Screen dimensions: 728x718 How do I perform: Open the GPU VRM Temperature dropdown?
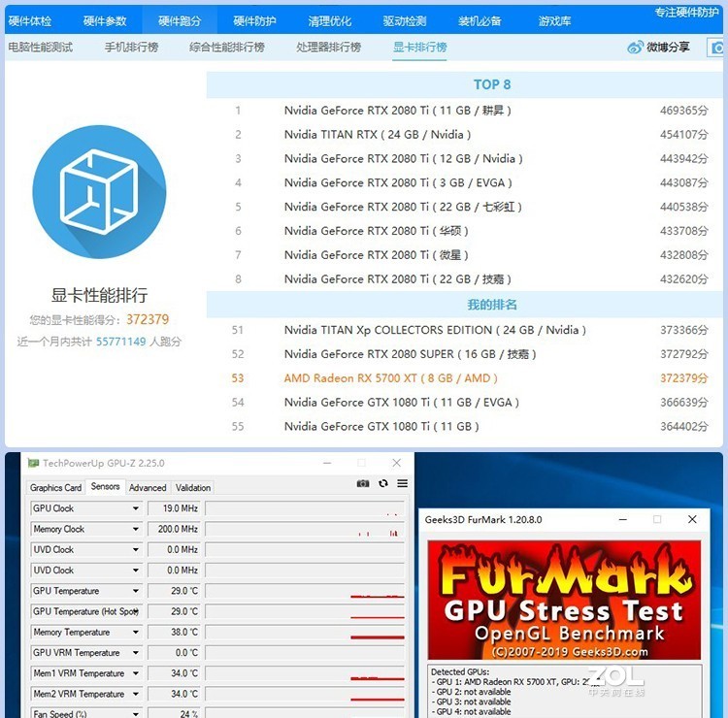tap(136, 653)
